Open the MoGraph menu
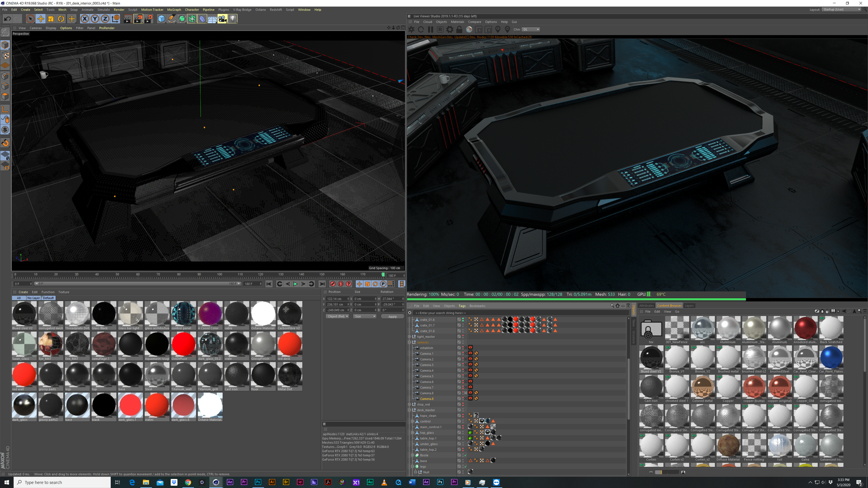The image size is (868, 488). click(x=174, y=10)
